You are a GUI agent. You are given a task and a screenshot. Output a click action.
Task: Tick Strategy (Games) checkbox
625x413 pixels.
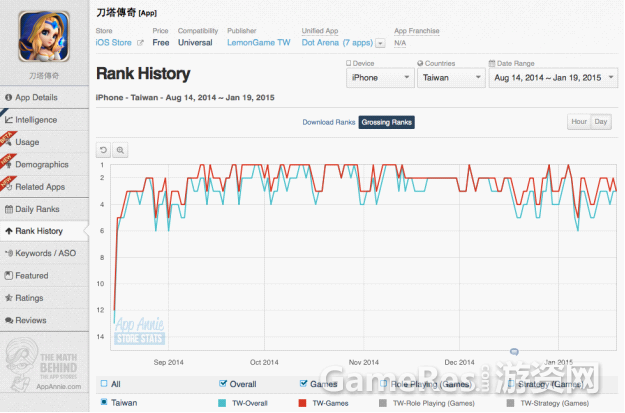click(x=511, y=384)
